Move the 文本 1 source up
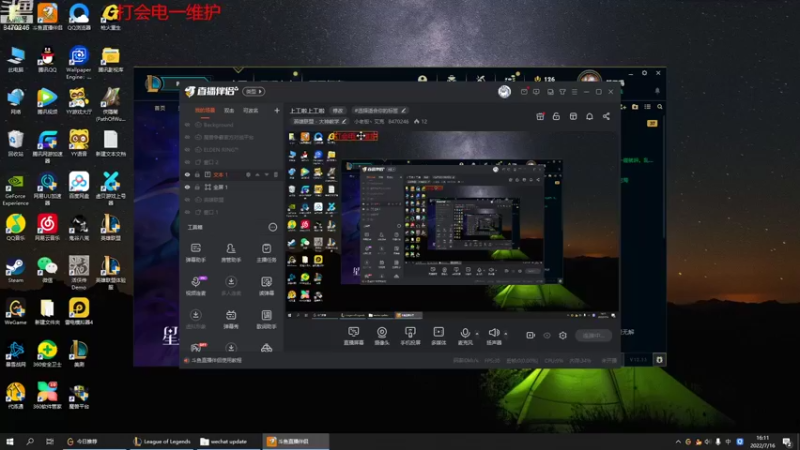The width and height of the screenshot is (800, 450). 258,174
